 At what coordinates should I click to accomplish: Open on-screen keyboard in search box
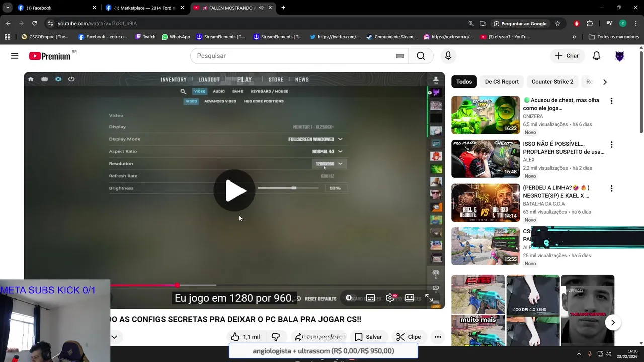pos(400,56)
